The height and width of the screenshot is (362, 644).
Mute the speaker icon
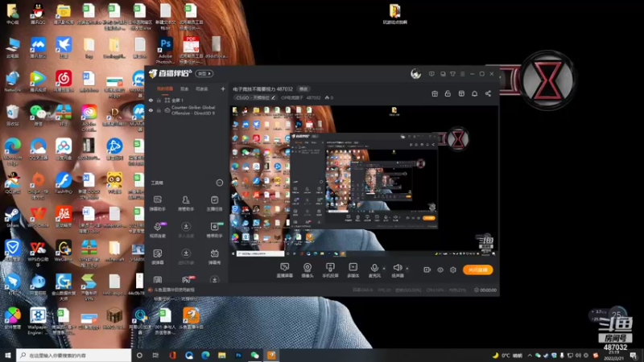397,268
